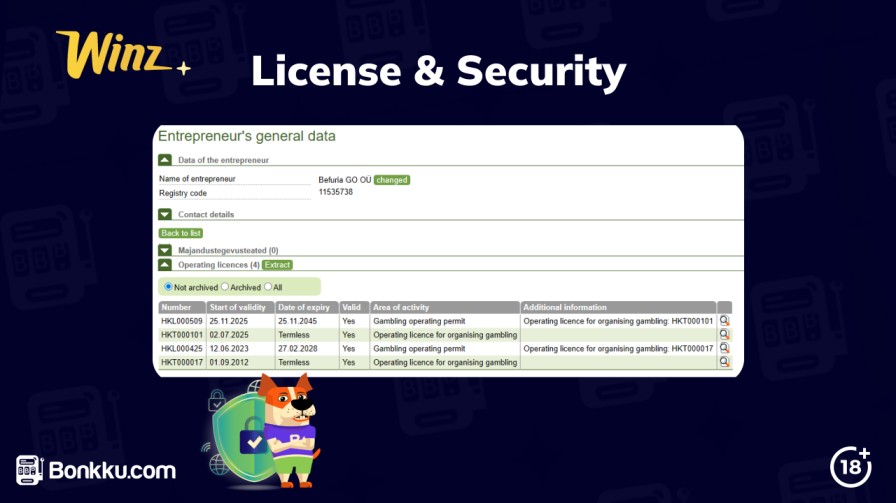Click the Winz logo

tap(122, 54)
